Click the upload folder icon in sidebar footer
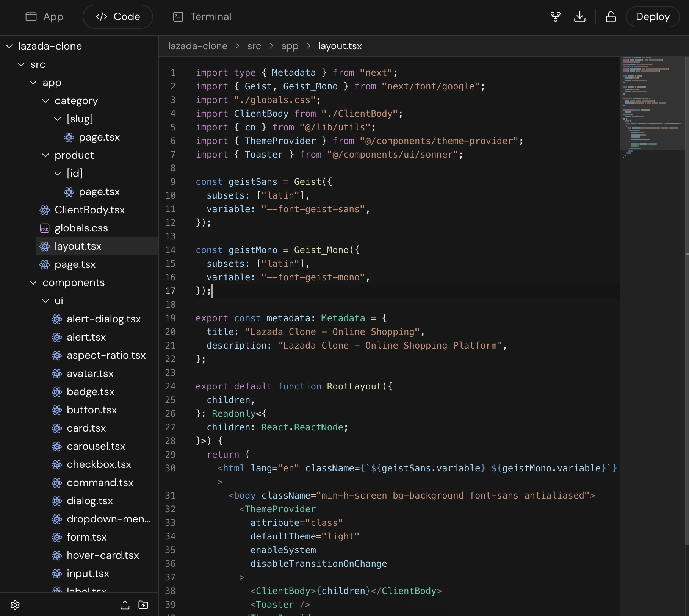689x616 pixels. point(143,605)
